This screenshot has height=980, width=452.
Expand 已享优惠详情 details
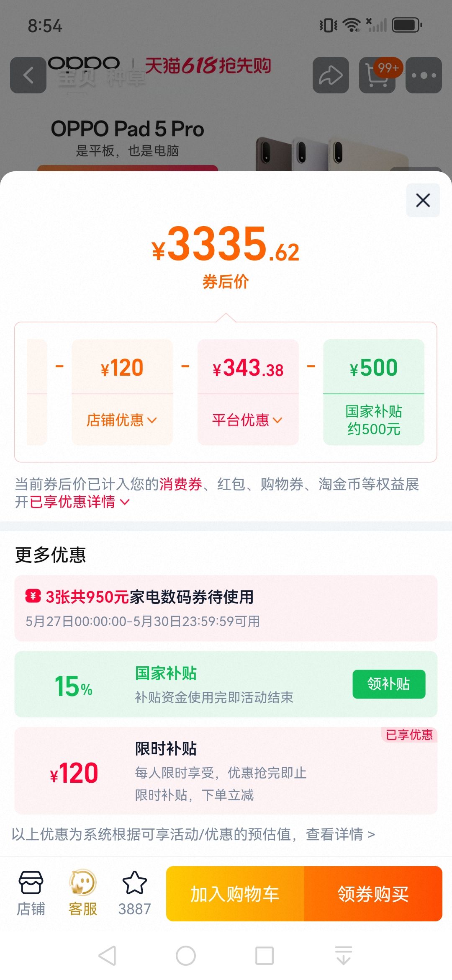(80, 501)
